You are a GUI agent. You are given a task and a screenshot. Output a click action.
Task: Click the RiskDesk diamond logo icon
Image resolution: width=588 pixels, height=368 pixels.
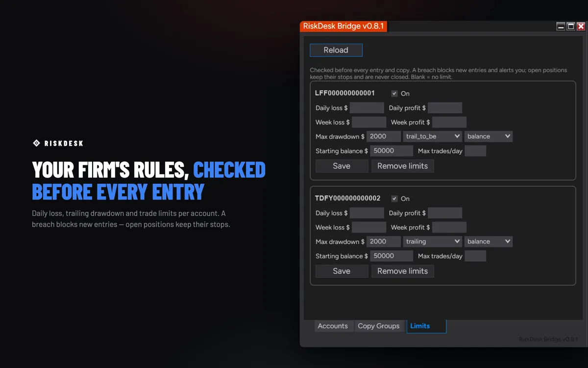coord(36,143)
